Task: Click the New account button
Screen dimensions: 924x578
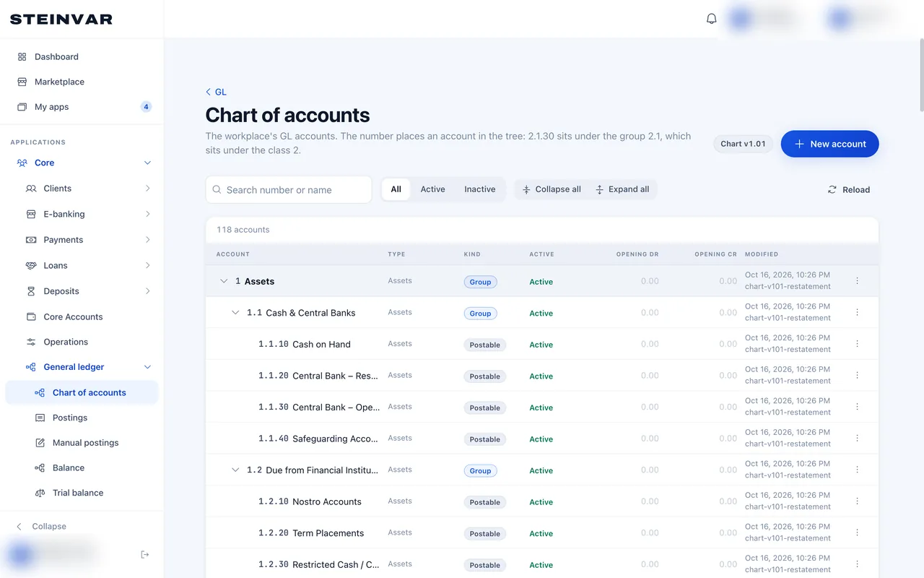Action: [x=829, y=144]
